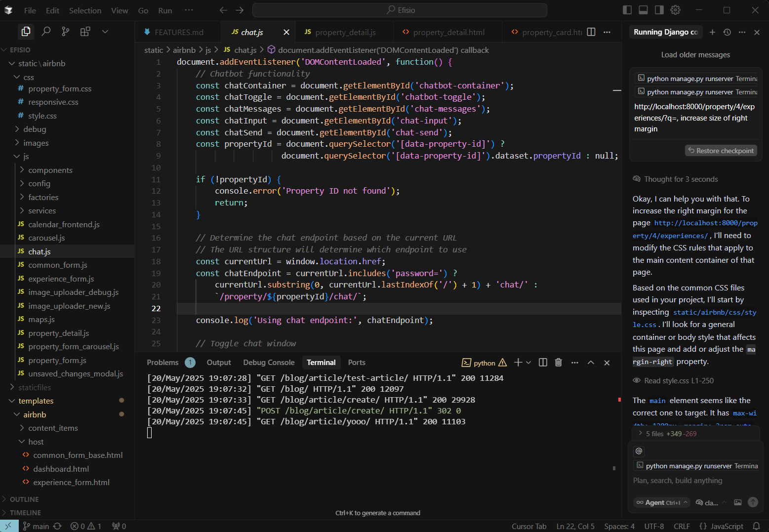Expand the TIMELINE section
Image resolution: width=769 pixels, height=532 pixels.
[25, 513]
